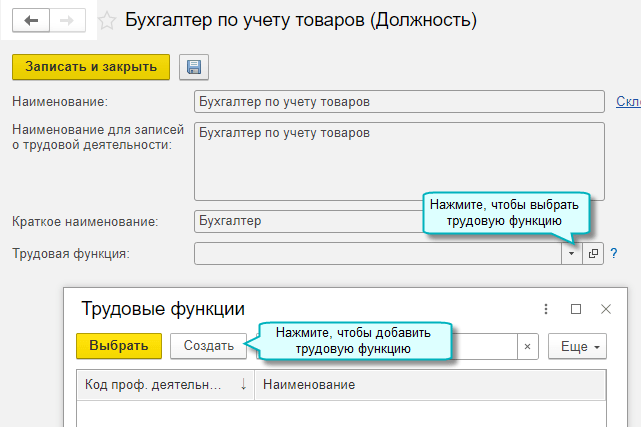Screen dimensions: 641x427
Task: Click the forward navigation arrow
Action: 67,20
